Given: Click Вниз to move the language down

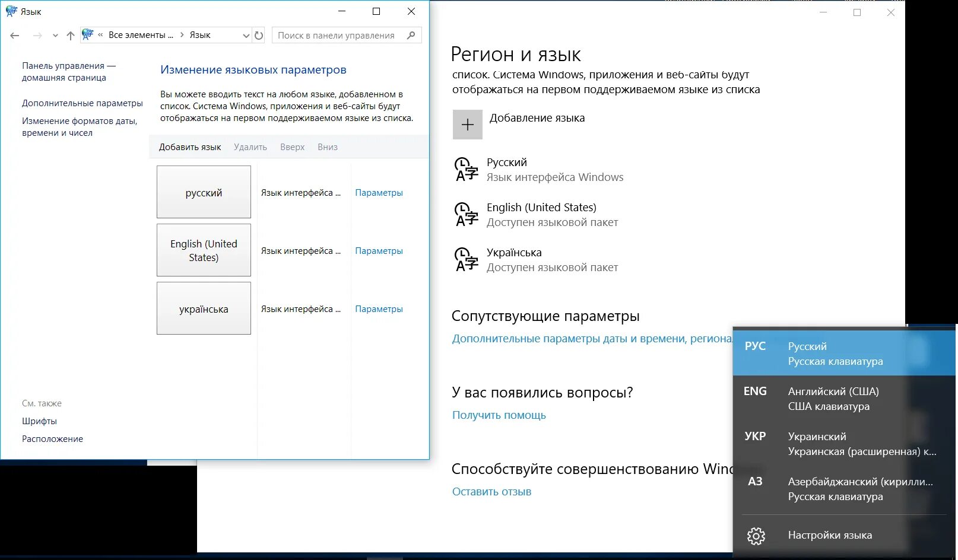Looking at the screenshot, I should pyautogui.click(x=328, y=147).
